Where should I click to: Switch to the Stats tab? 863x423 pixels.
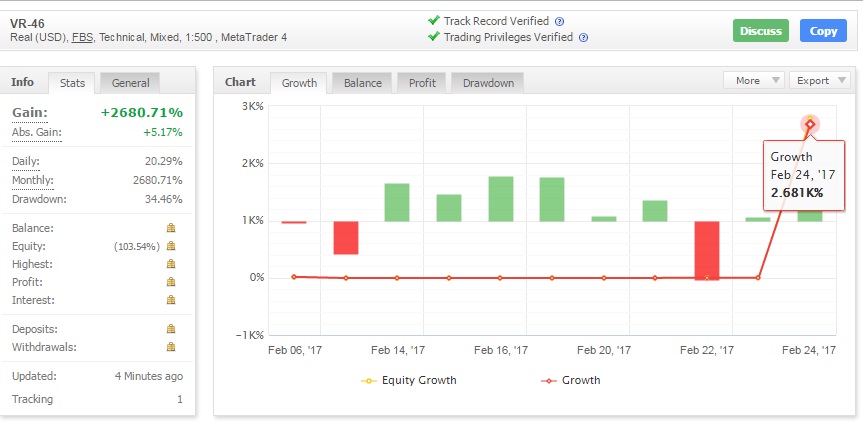72,83
